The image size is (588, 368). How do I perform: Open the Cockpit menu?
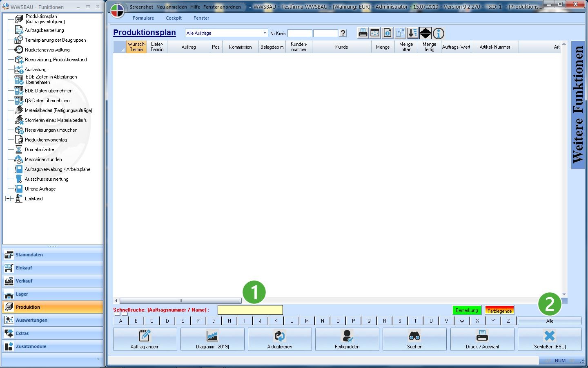pyautogui.click(x=174, y=18)
